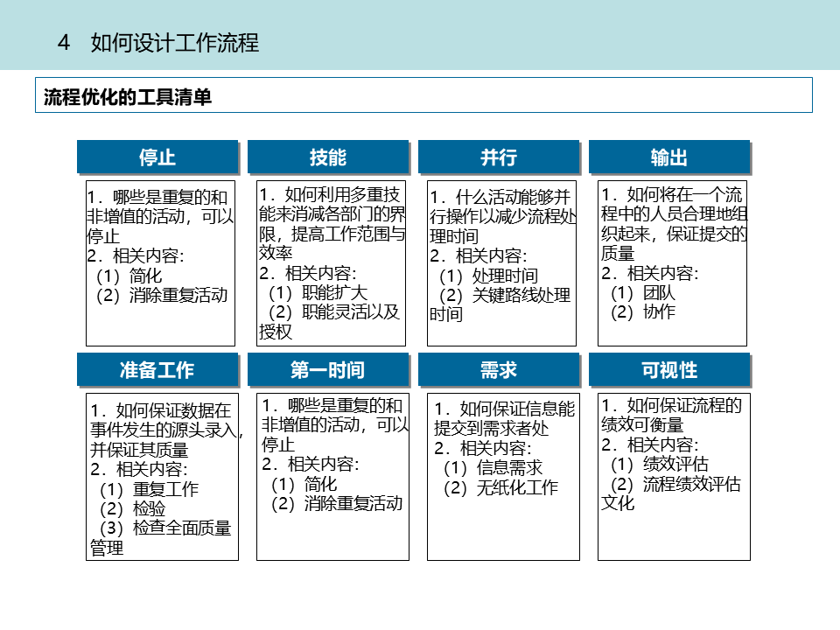Click text 绩效可衡量
The width and height of the screenshot is (840, 630).
pos(642,425)
